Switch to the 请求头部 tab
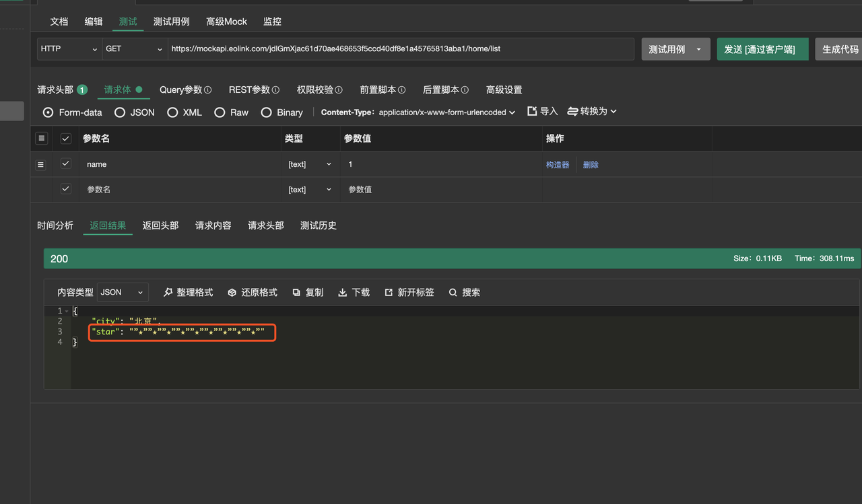Viewport: 862px width, 504px height. point(62,89)
